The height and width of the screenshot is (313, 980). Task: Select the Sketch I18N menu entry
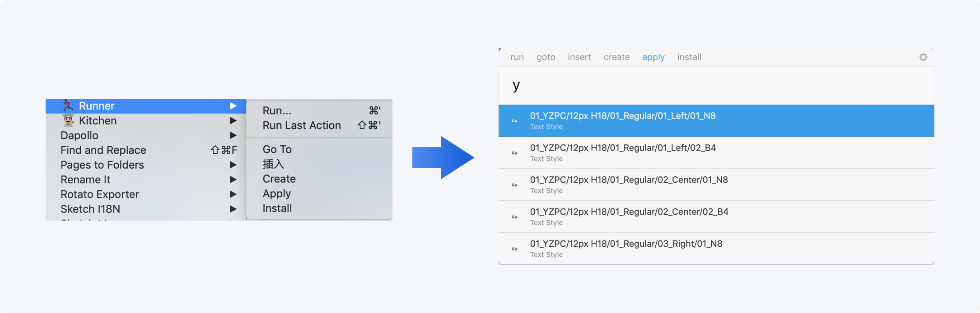(x=90, y=209)
